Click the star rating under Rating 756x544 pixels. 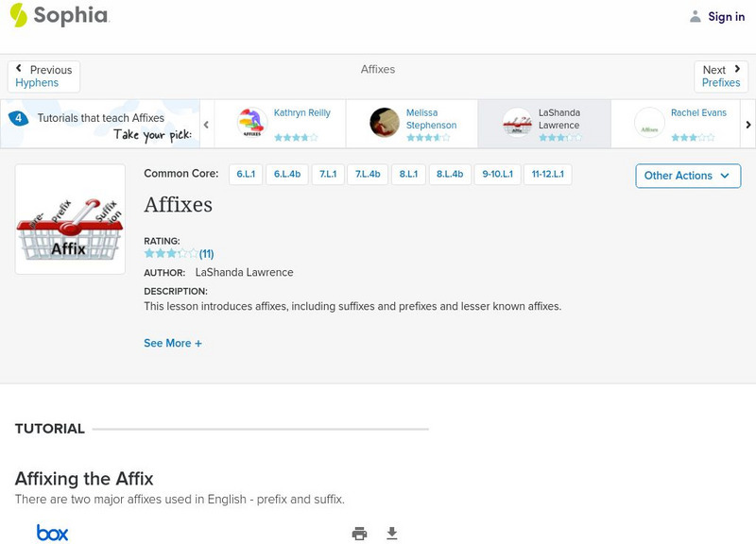(x=171, y=254)
